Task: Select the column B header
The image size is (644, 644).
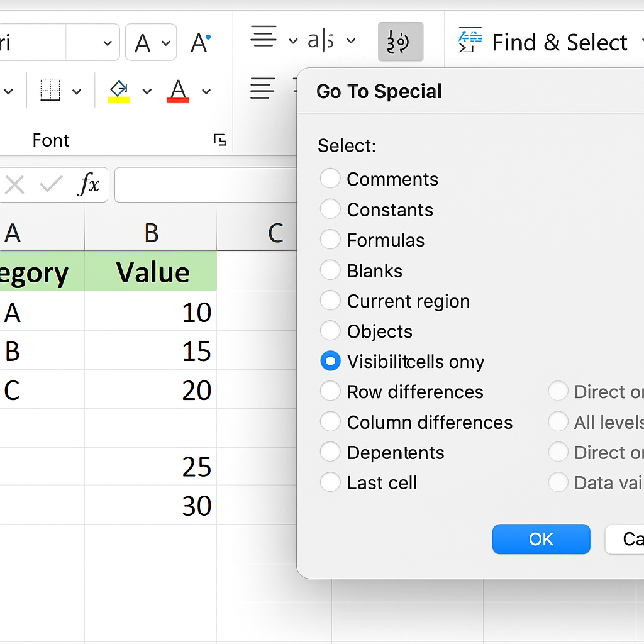Action: 151,233
